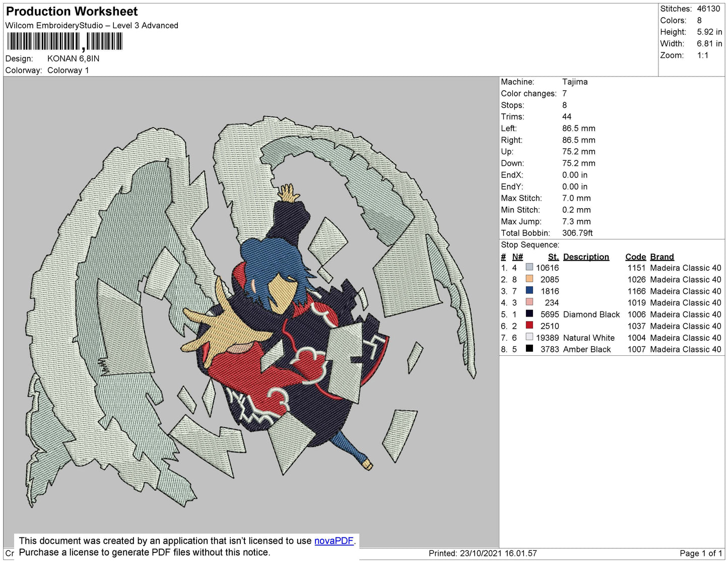The image size is (728, 563).
Task: Click thread code 1007 in stop 8
Action: [x=636, y=349]
